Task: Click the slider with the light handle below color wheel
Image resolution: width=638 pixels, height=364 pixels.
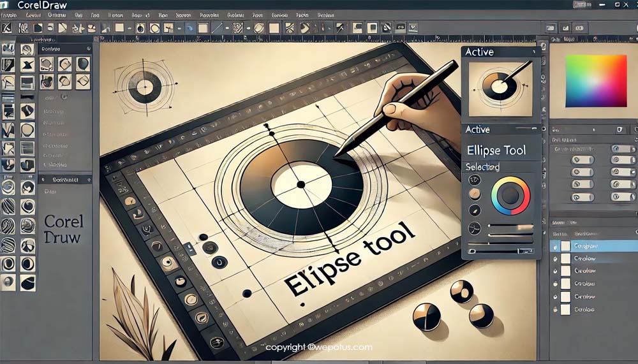Action: click(x=510, y=226)
